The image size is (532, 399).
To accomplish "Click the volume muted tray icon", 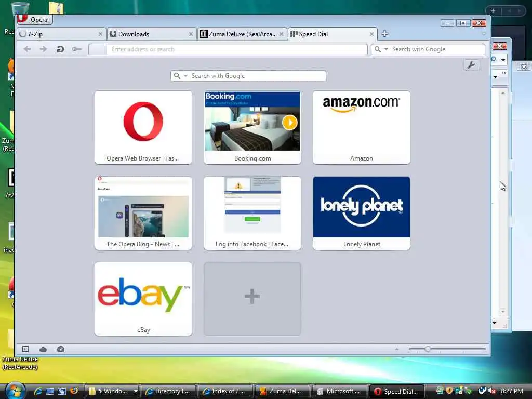I will click(492, 391).
